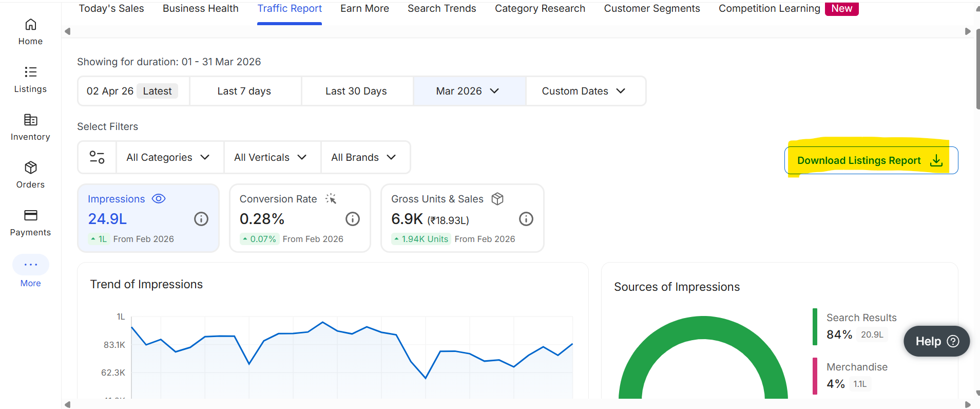Screen dimensions: 980x409
Task: Switch to the Business Health tab
Action: (201, 9)
